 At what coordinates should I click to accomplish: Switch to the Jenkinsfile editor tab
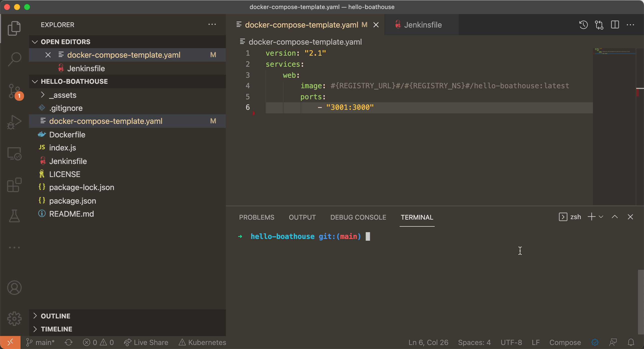[x=422, y=25]
